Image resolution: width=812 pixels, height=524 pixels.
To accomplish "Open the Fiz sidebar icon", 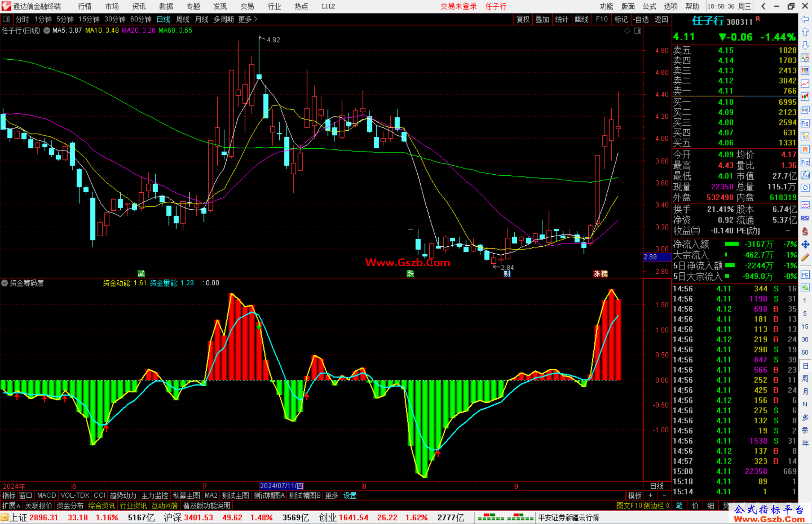I will pyautogui.click(x=805, y=162).
